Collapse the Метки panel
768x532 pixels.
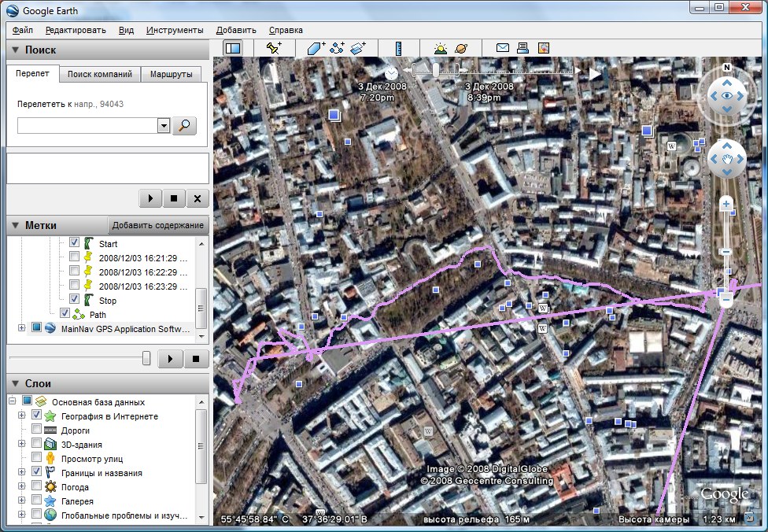coord(16,225)
